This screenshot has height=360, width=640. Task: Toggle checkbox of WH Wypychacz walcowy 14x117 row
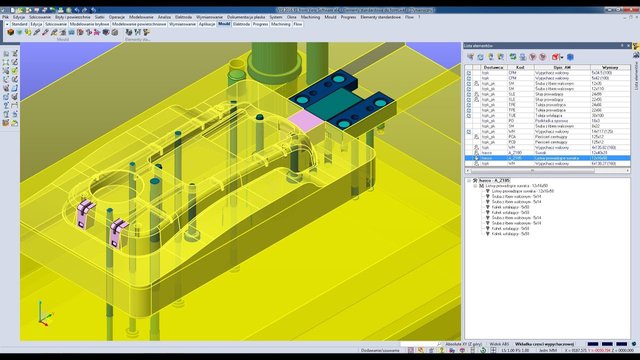point(469,132)
